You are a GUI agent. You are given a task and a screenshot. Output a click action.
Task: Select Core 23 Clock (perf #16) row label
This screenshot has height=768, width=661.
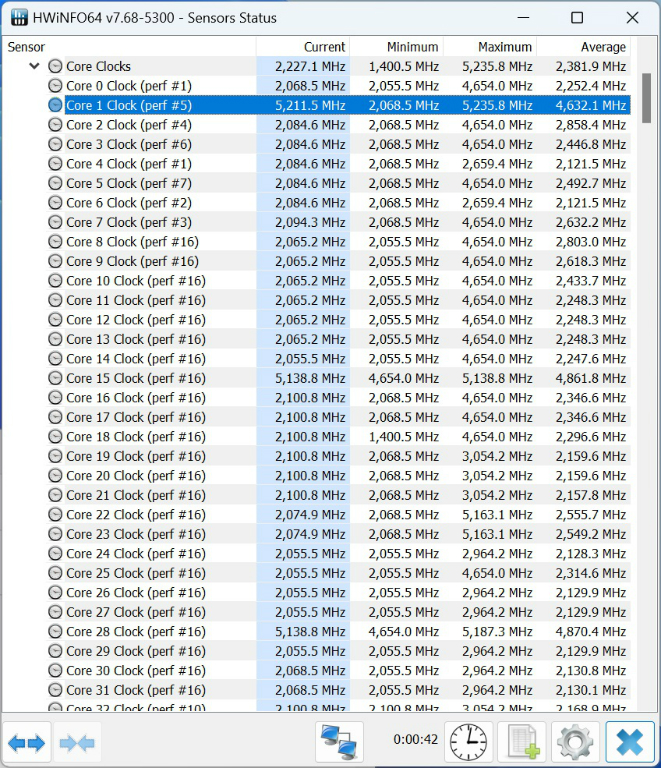pos(136,534)
